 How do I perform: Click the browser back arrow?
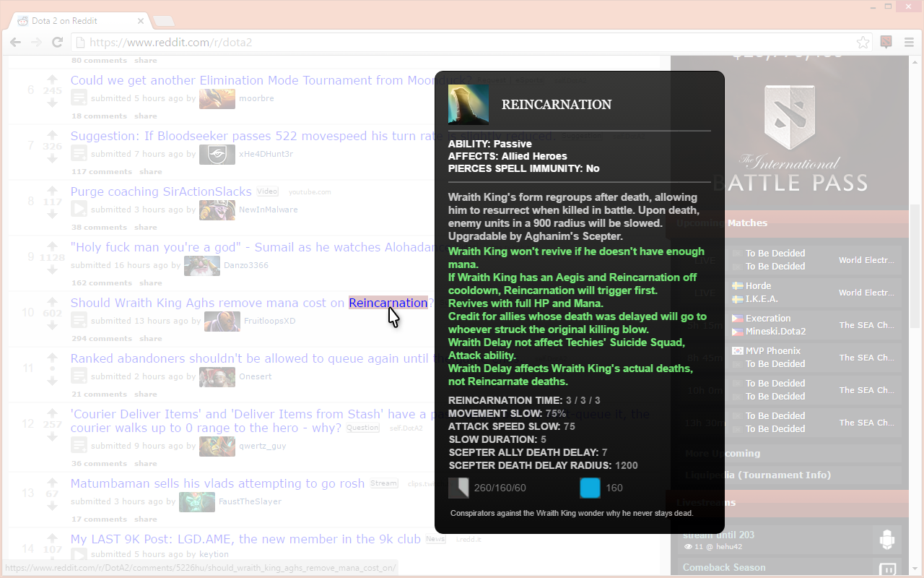pos(15,43)
